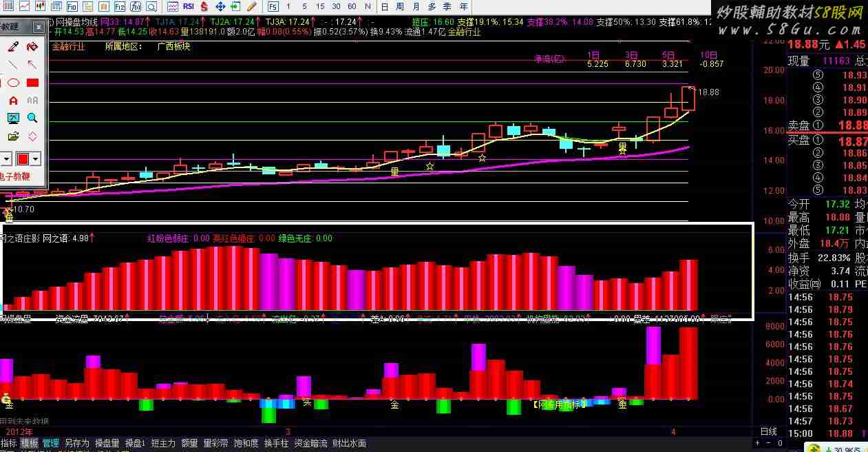This screenshot has width=868, height=452.
Task: Click the 18.88 latest price label on chart
Action: point(708,92)
